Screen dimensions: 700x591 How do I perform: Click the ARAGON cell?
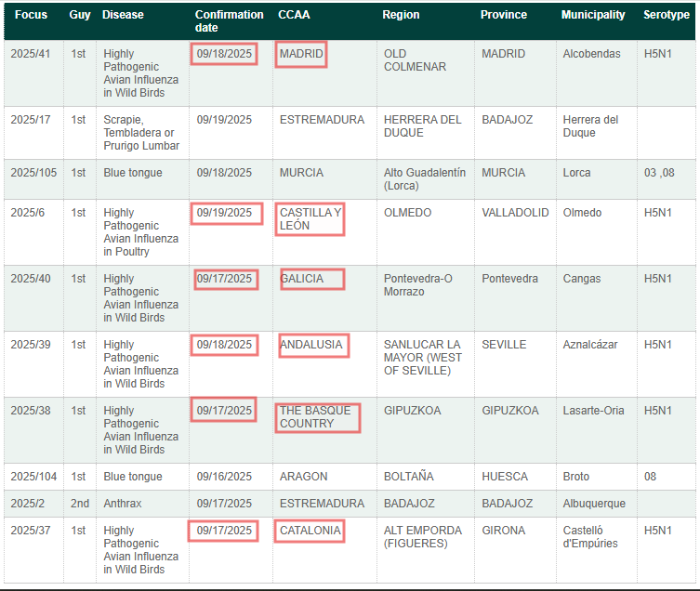[x=303, y=477]
